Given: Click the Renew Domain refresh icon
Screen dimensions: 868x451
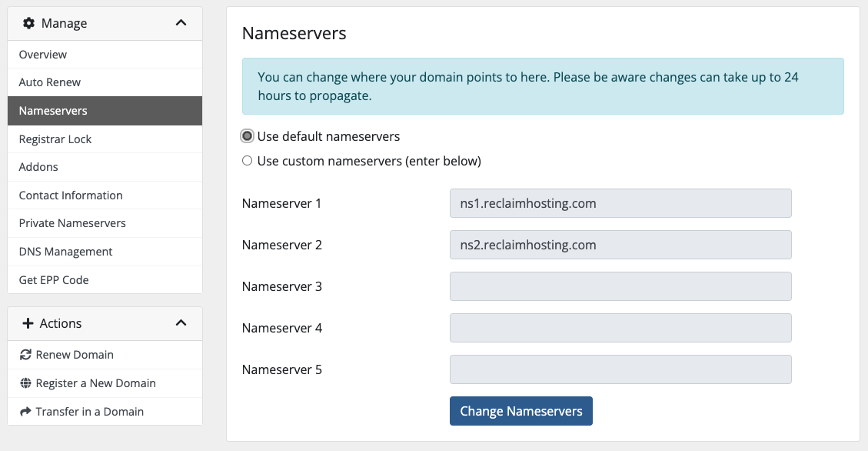Looking at the screenshot, I should [25, 355].
